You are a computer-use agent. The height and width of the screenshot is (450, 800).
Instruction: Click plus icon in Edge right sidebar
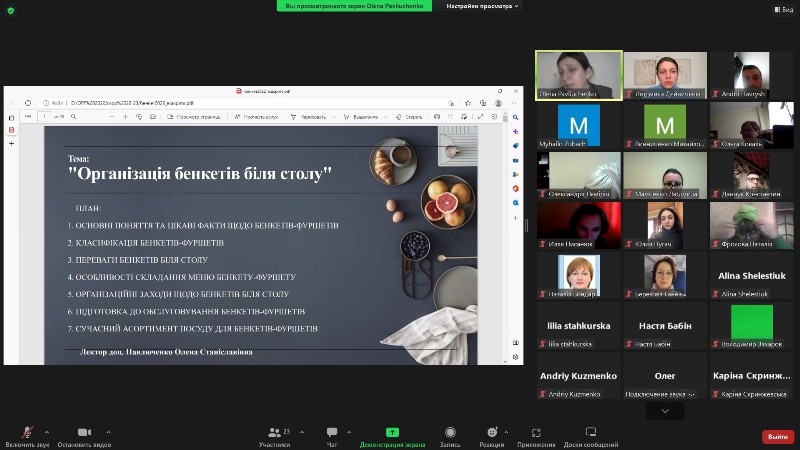coord(515,218)
